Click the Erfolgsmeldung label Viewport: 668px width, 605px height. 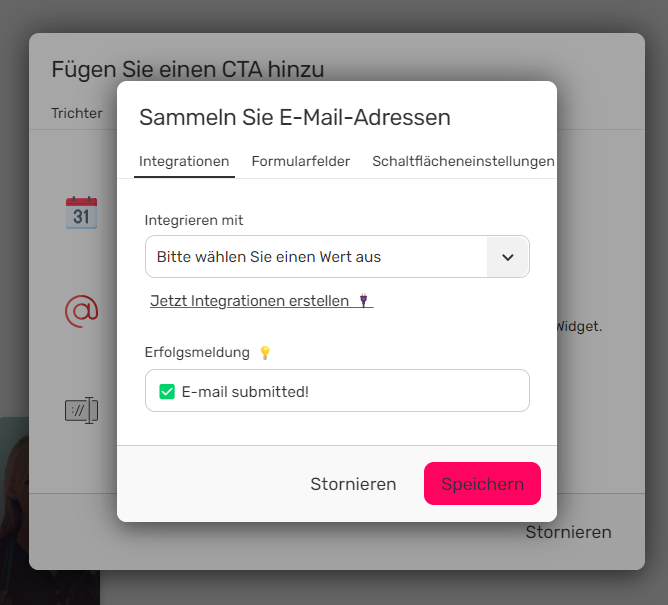pyautogui.click(x=197, y=352)
